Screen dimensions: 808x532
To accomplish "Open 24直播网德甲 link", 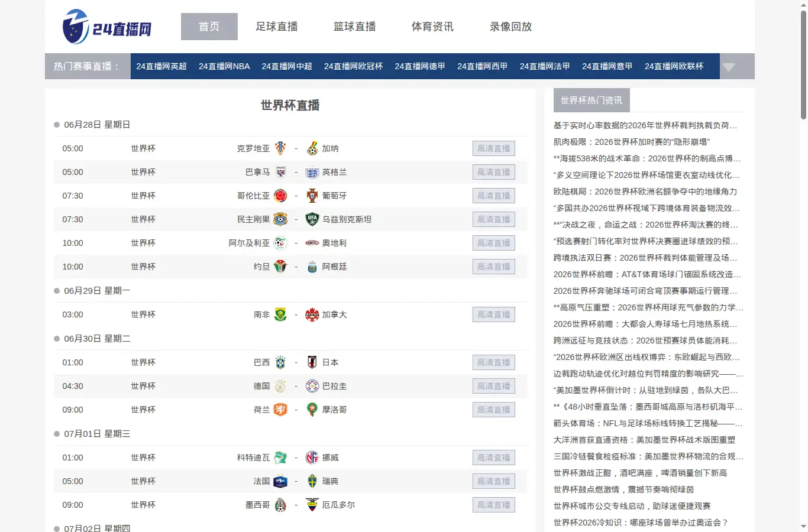I will click(420, 66).
